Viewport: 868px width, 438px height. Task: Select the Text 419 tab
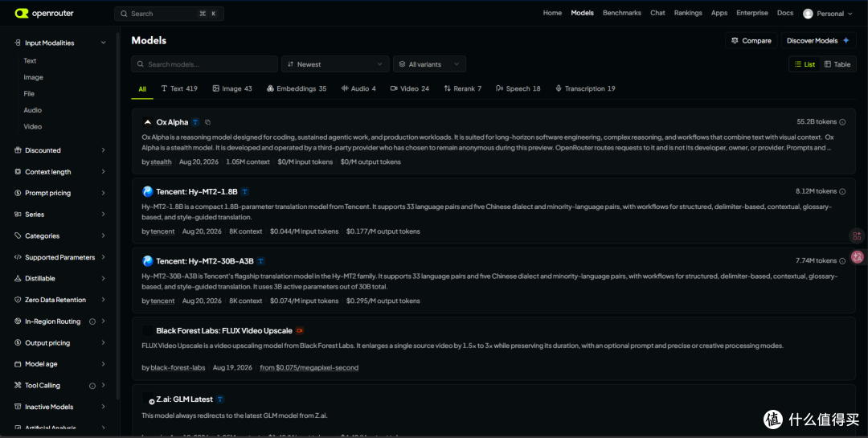[x=179, y=88]
